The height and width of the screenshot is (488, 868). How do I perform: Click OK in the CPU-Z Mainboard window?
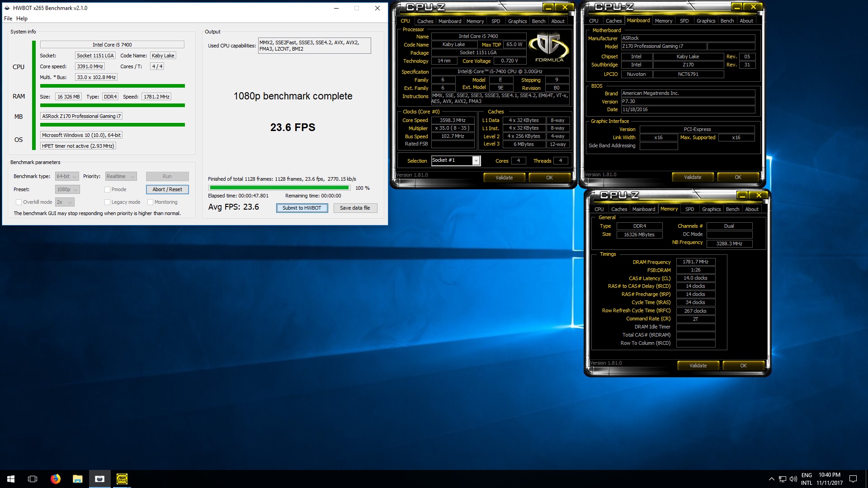pos(738,177)
